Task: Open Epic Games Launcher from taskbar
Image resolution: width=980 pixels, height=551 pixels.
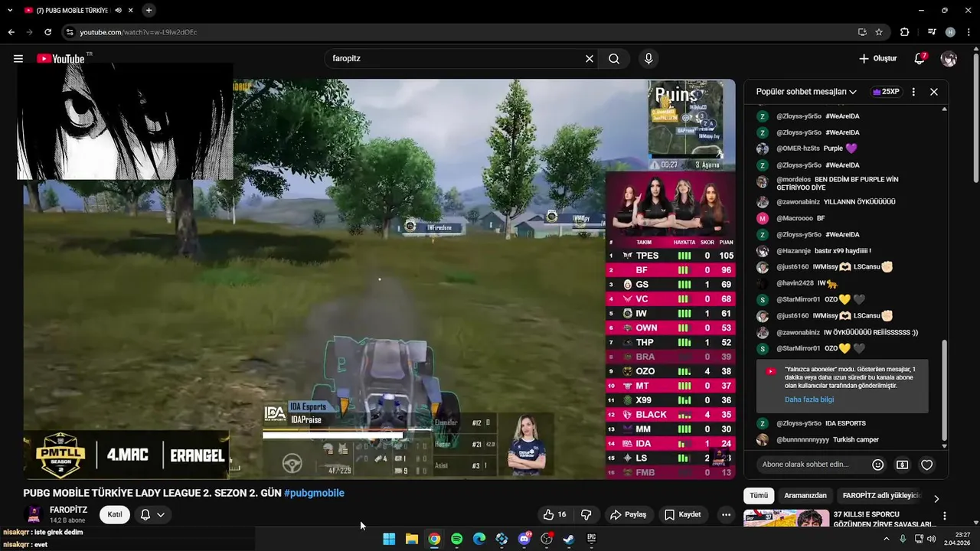Action: point(591,539)
